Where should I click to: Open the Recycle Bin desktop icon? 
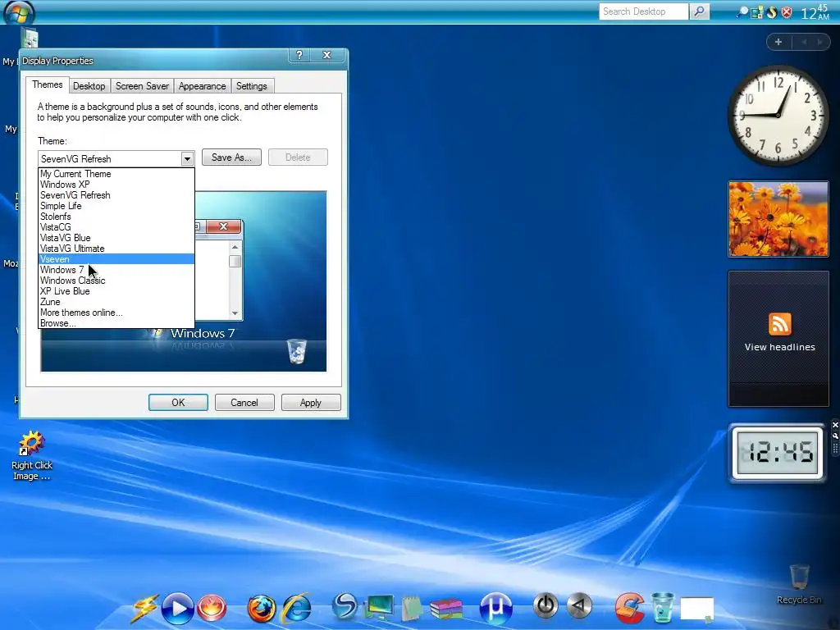[x=799, y=584]
